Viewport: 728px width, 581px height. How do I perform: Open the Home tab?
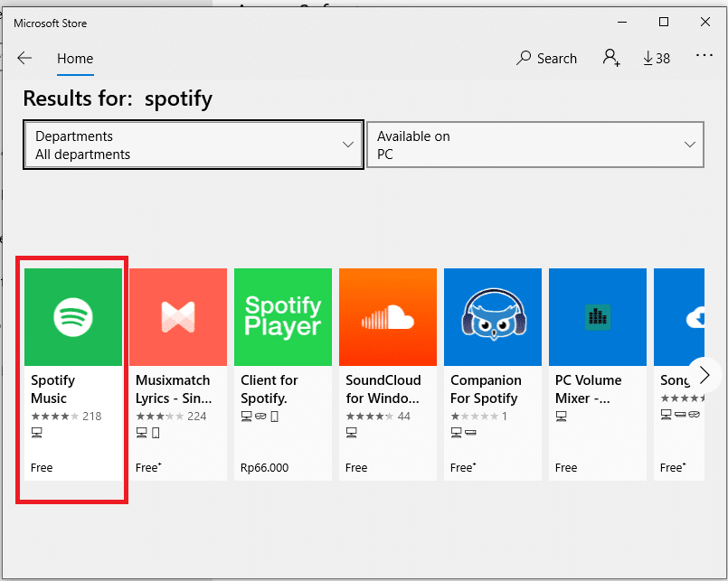tap(75, 59)
